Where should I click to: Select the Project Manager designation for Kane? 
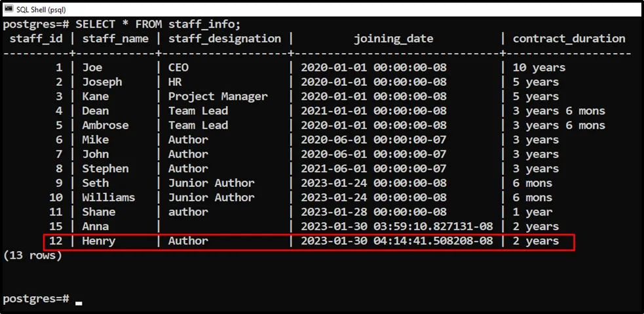tap(218, 96)
